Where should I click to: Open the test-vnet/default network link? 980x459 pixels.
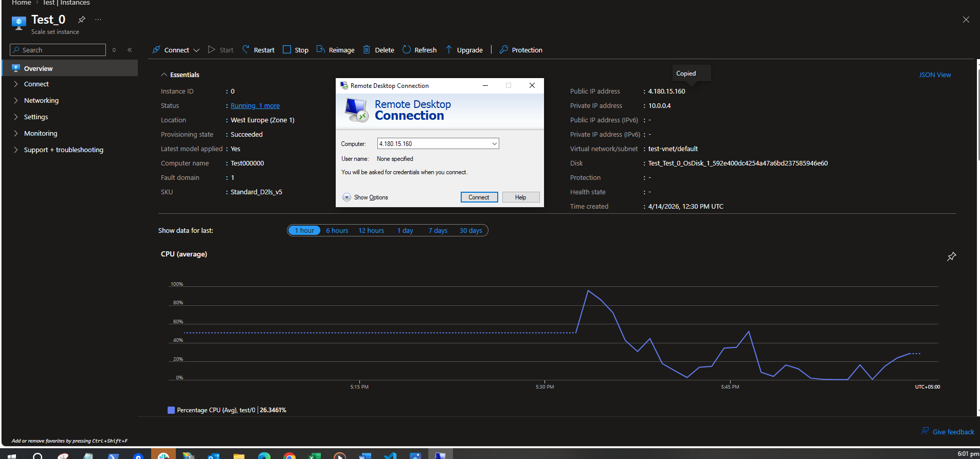[x=673, y=149]
